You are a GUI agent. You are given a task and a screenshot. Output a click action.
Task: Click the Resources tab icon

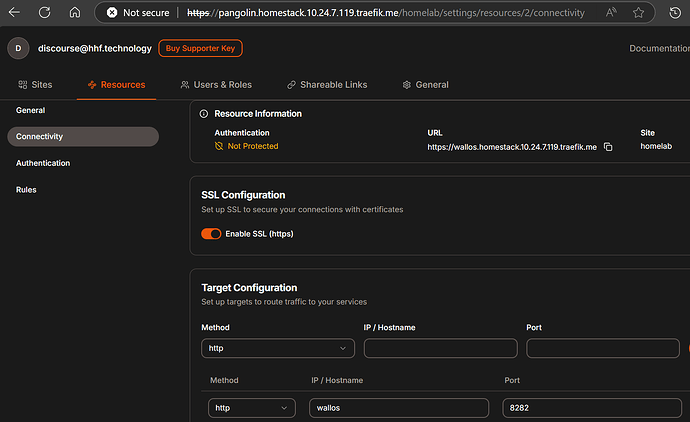pyautogui.click(x=92, y=85)
